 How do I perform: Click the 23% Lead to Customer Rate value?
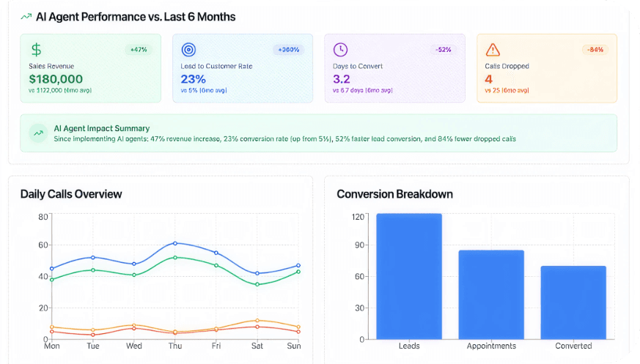click(194, 79)
